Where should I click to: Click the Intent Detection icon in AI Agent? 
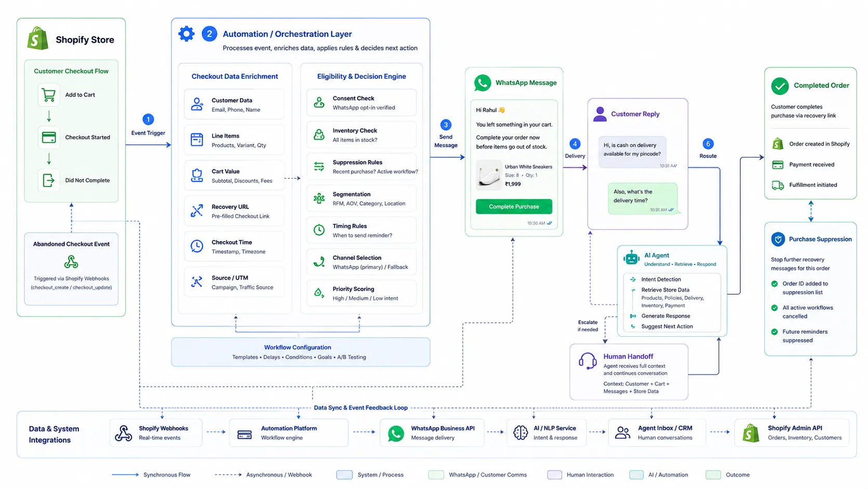pos(633,280)
